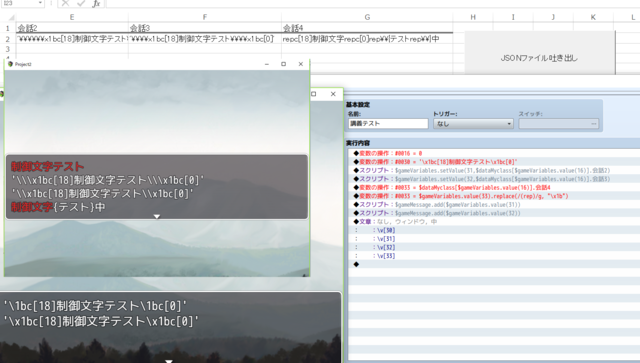This screenshot has width=640, height=363.
Task: Click the '\x1bc[18] line in lower game window
Action: [101, 321]
